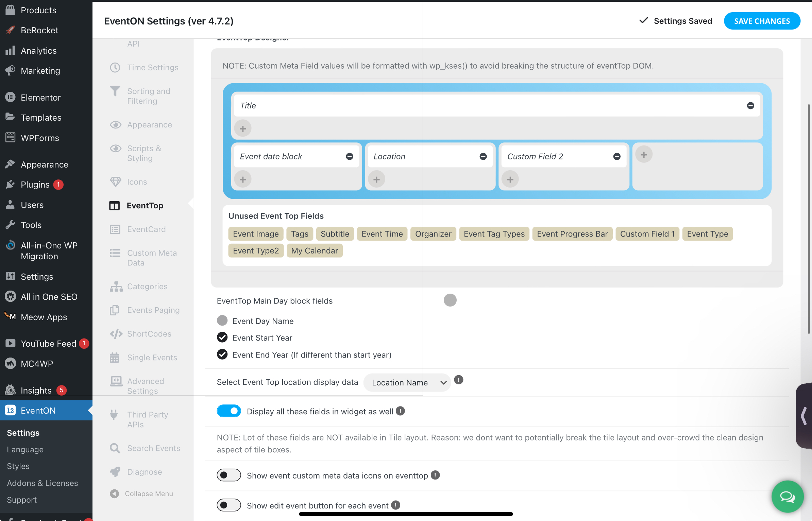Screen dimensions: 812x521
Task: Select the Organizer unused field
Action: (x=433, y=234)
